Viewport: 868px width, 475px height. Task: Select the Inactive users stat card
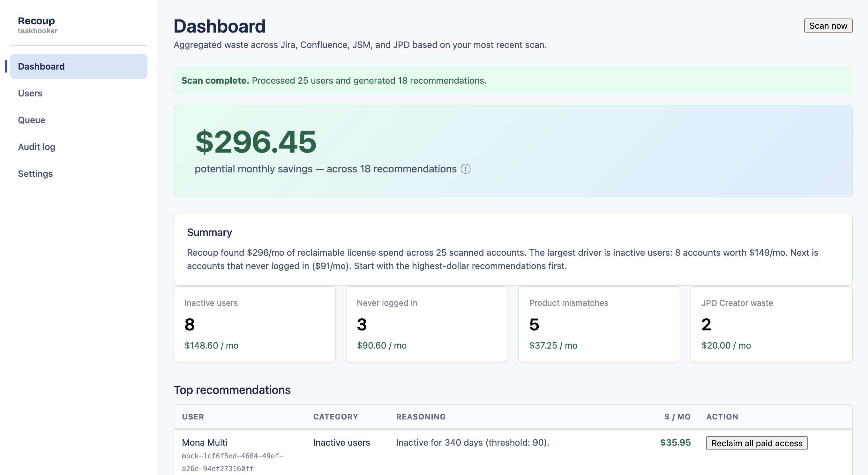[254, 324]
